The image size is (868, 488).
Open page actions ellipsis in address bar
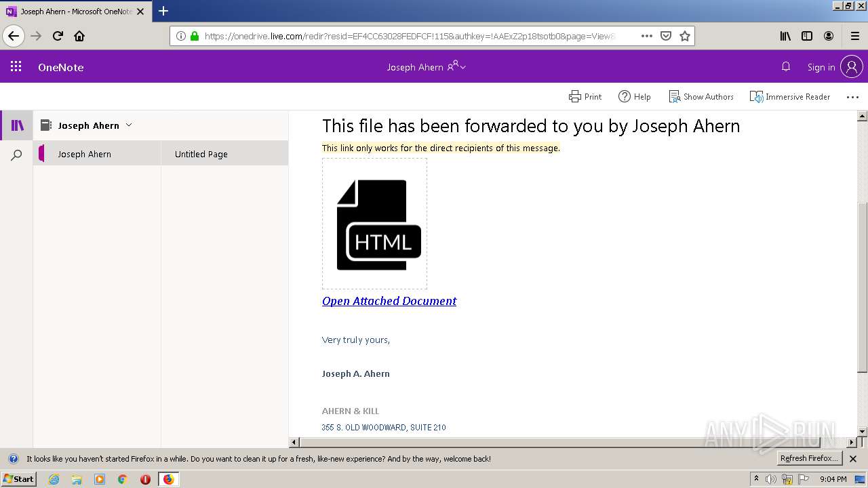click(x=647, y=36)
